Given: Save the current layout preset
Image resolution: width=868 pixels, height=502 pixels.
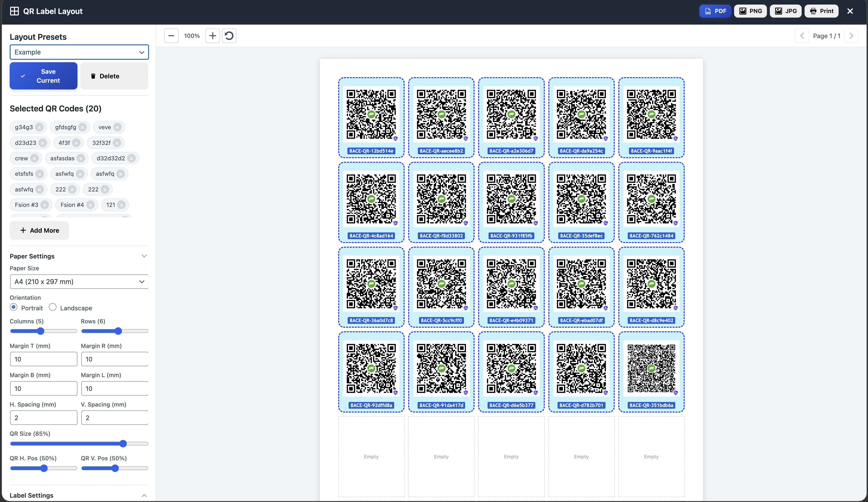Looking at the screenshot, I should click(43, 76).
